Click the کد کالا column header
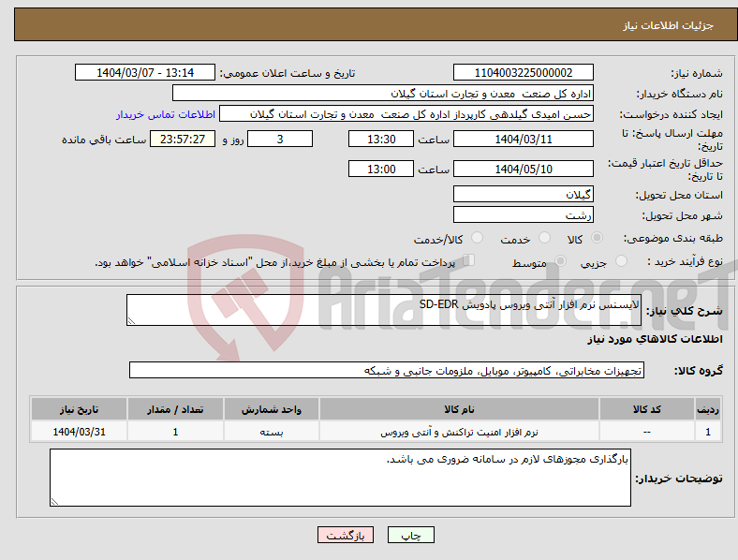The height and width of the screenshot is (560, 738). (647, 409)
